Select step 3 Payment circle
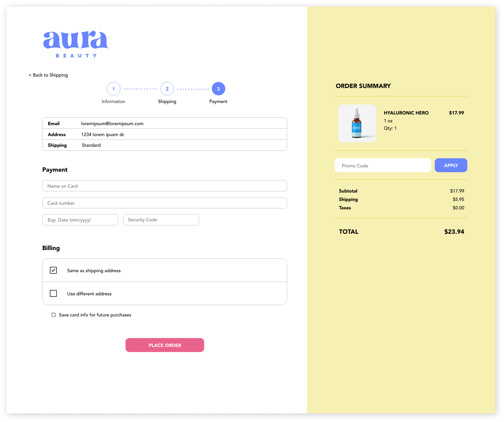Viewport: 504px width, 422px height. click(218, 89)
